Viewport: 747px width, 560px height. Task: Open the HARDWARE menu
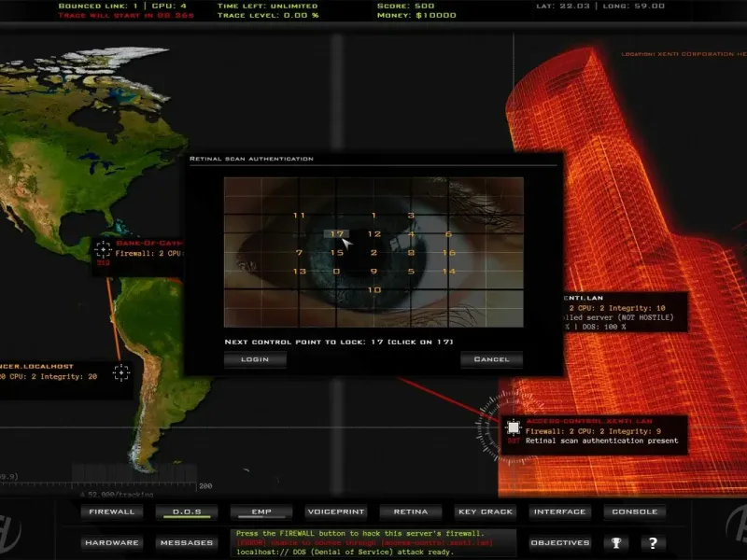[x=112, y=543]
